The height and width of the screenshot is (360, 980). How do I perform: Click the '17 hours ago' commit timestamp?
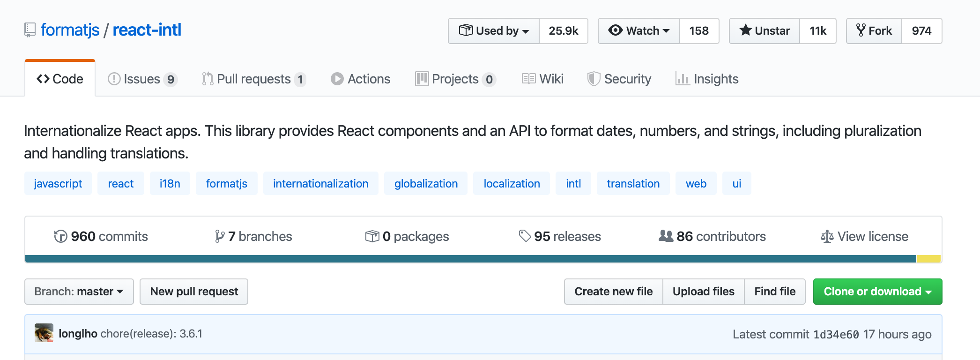[898, 334]
